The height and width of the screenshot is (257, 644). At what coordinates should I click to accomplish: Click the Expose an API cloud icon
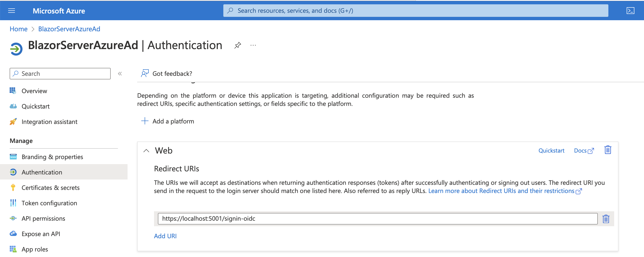pos(13,234)
